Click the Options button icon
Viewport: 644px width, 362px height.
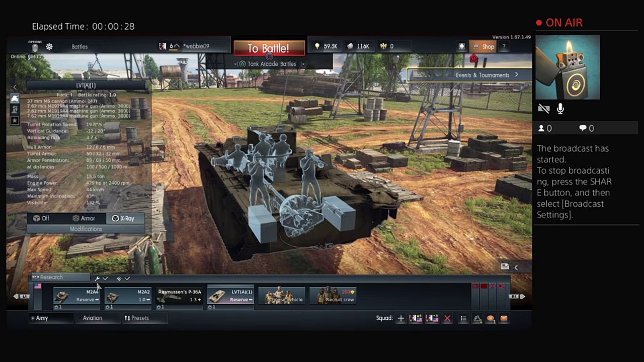point(35,47)
